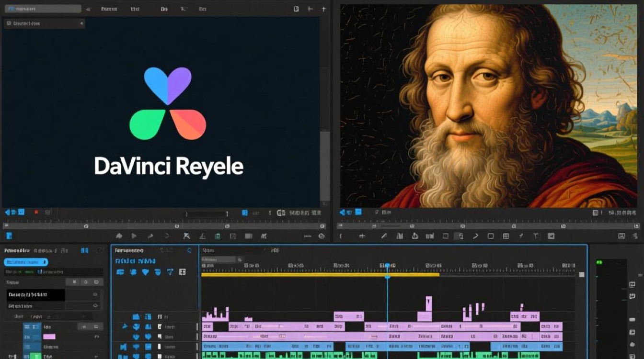This screenshot has height=359, width=644.
Task: Click the red record button under the left viewer
Action: tap(36, 212)
